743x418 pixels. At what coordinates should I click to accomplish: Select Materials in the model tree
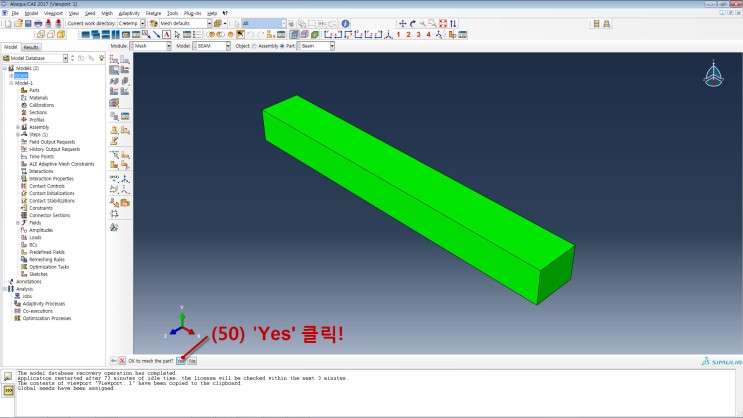click(x=38, y=98)
